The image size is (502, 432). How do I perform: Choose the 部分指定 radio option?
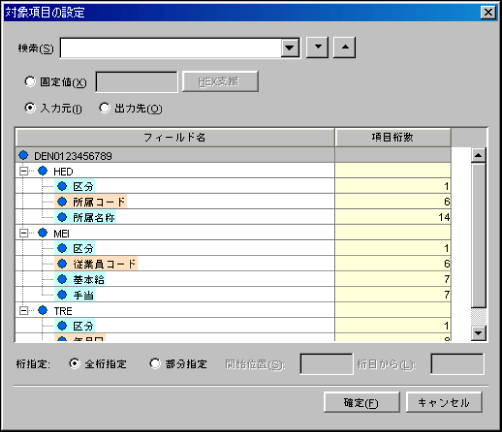tap(155, 363)
